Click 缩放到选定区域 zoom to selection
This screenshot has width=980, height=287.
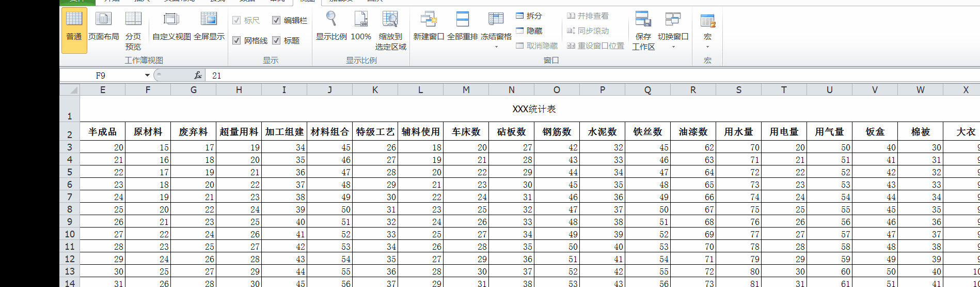pyautogui.click(x=390, y=31)
